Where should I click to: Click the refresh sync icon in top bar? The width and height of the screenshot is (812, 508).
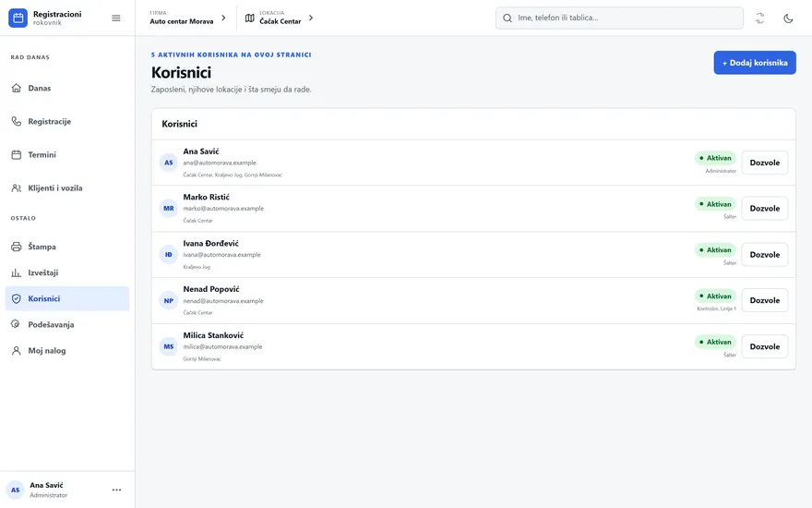point(759,18)
